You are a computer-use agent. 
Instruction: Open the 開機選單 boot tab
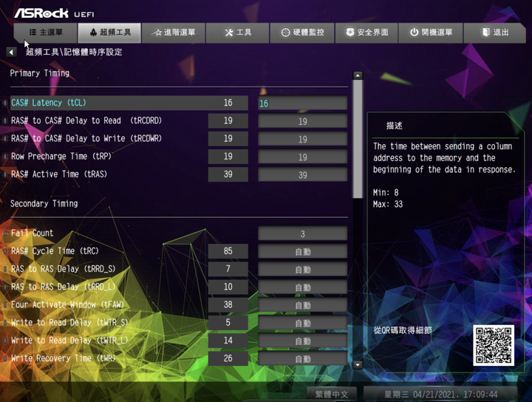pos(431,33)
